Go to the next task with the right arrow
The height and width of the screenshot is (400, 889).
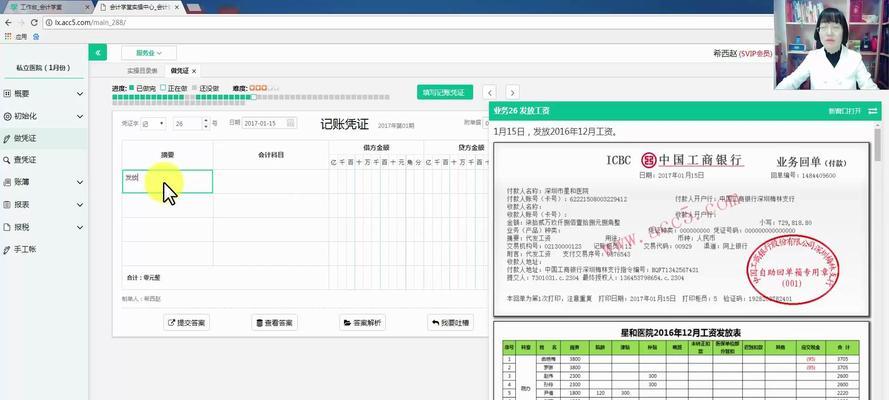(x=512, y=92)
